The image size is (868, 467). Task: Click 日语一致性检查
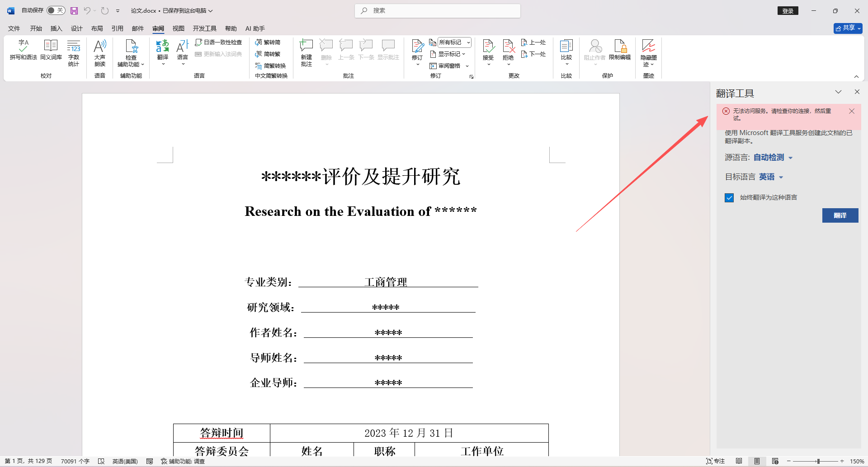(x=219, y=42)
